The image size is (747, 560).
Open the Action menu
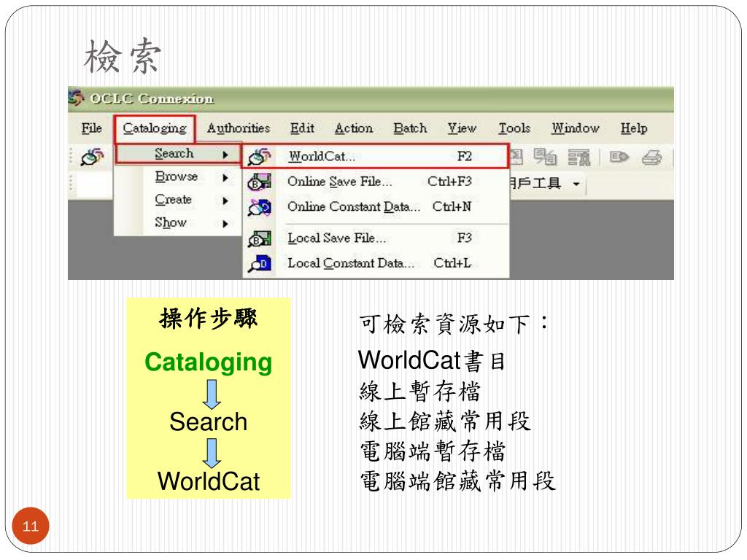click(x=354, y=128)
